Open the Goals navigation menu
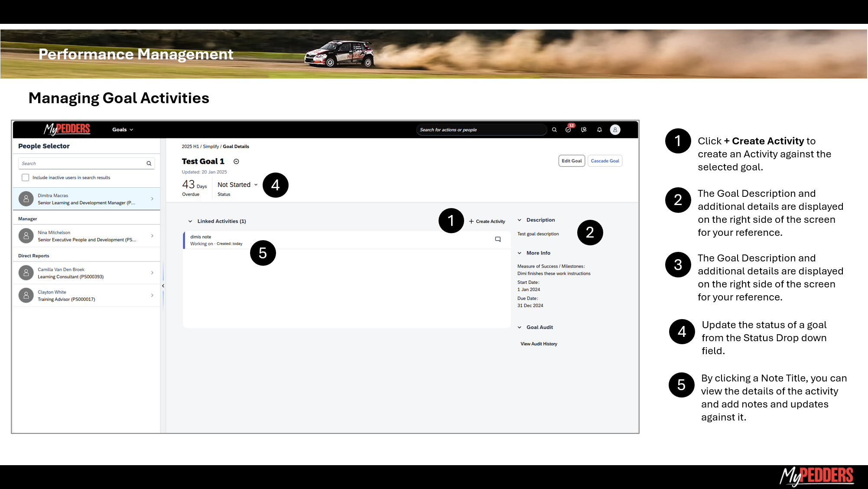The height and width of the screenshot is (489, 868). (x=123, y=130)
